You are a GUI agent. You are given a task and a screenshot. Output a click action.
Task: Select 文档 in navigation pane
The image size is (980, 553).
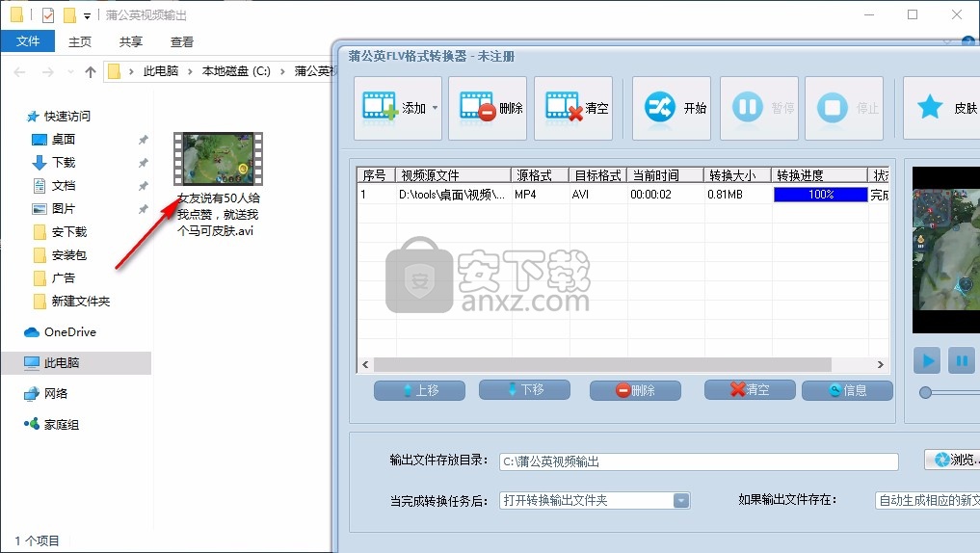click(x=64, y=186)
